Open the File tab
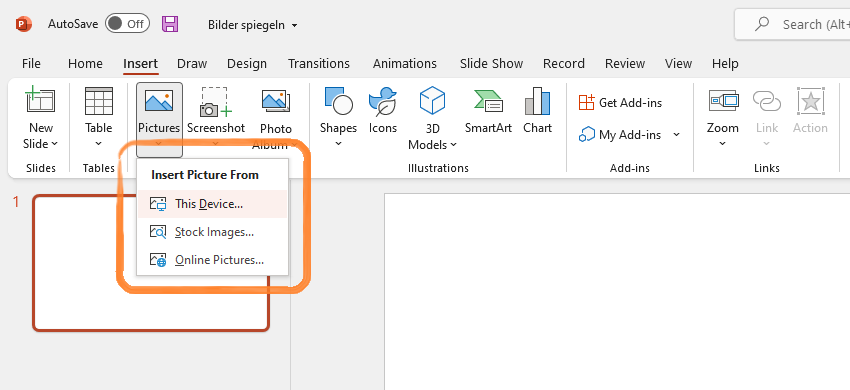Viewport: 850px width, 390px height. pyautogui.click(x=31, y=63)
